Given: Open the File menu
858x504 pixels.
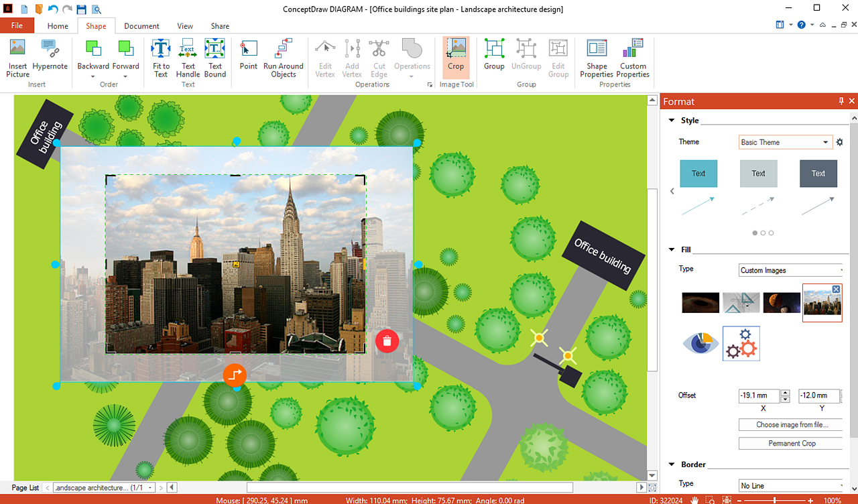Looking at the screenshot, I should [x=17, y=26].
